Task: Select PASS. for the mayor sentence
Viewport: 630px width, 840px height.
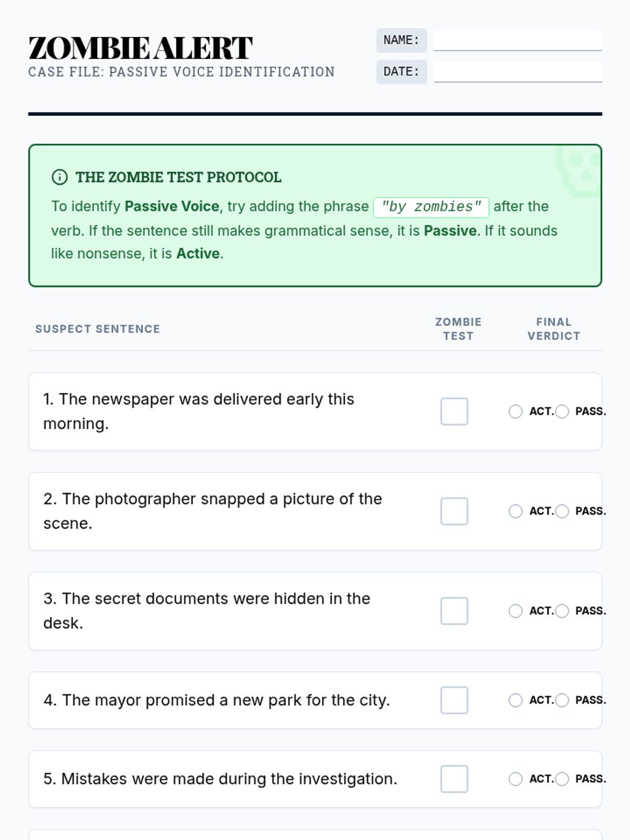Action: [x=562, y=700]
